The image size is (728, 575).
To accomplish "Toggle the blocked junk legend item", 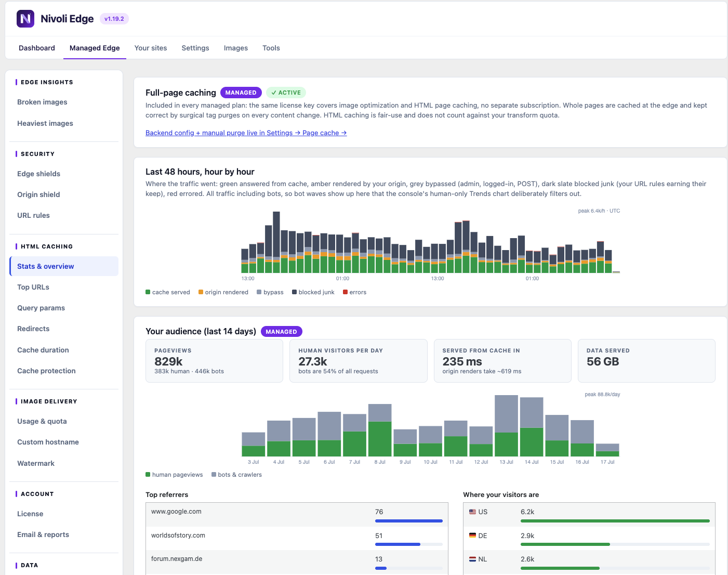I will click(313, 292).
